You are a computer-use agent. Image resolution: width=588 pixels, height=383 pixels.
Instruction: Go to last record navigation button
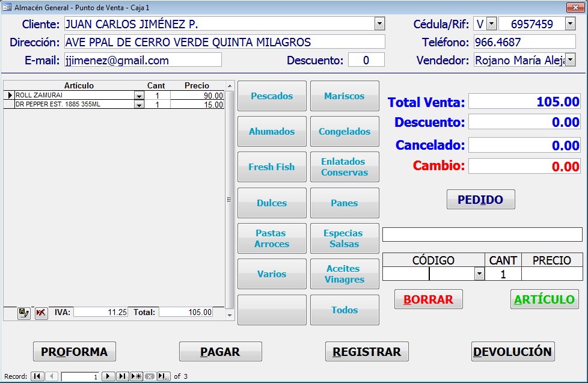[x=122, y=376]
